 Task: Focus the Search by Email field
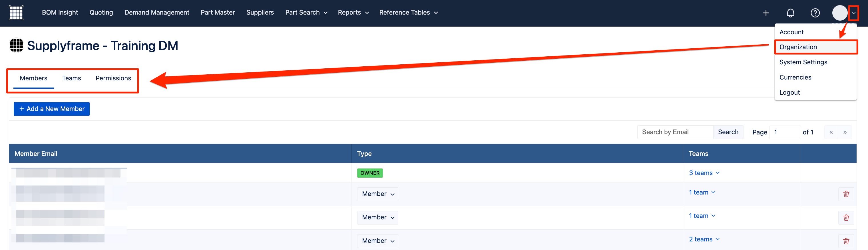[675, 132]
